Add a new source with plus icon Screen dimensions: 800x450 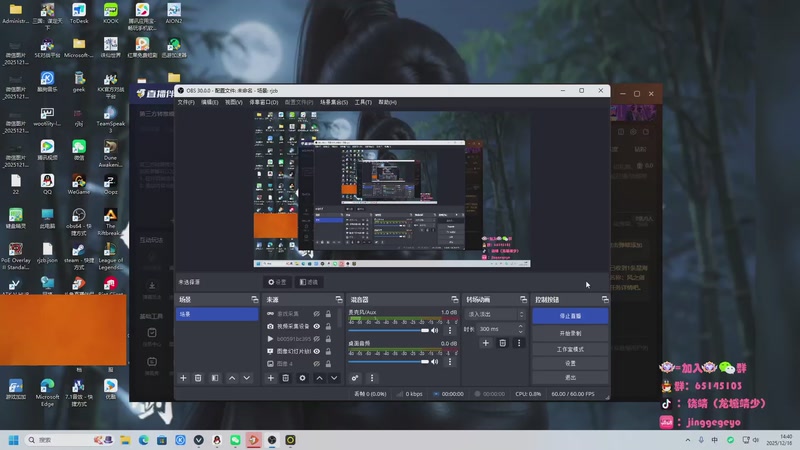(x=270, y=378)
